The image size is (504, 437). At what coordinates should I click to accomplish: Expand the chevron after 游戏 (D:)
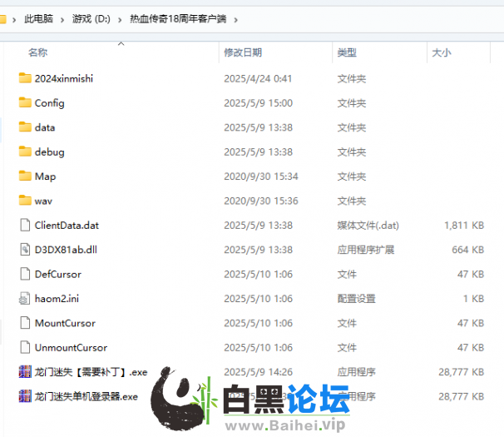point(120,20)
